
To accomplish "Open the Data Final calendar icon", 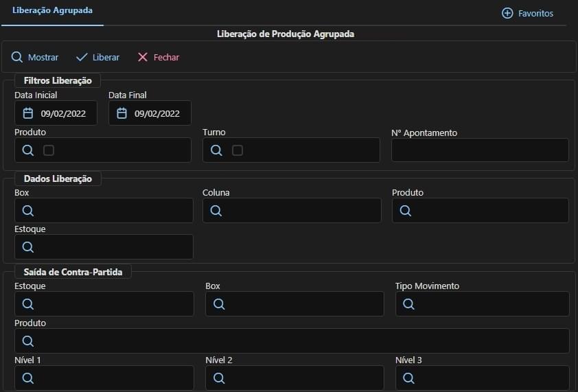I will point(122,113).
